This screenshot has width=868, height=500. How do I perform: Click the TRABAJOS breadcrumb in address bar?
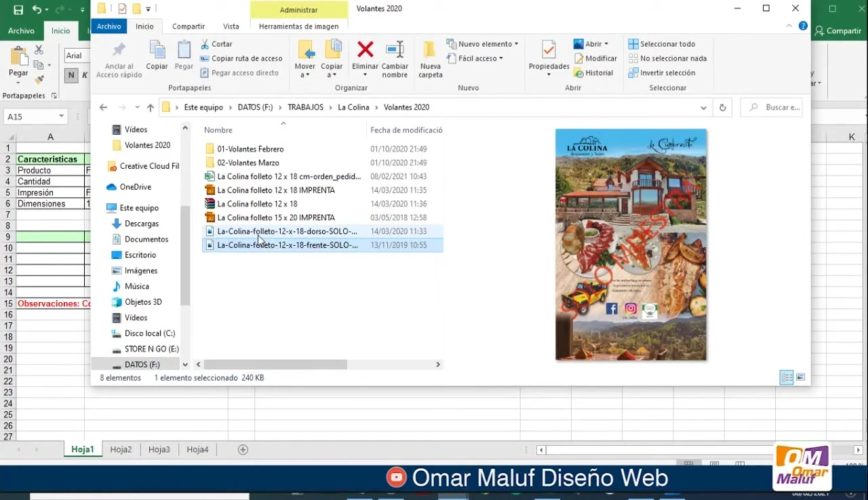[x=305, y=108]
